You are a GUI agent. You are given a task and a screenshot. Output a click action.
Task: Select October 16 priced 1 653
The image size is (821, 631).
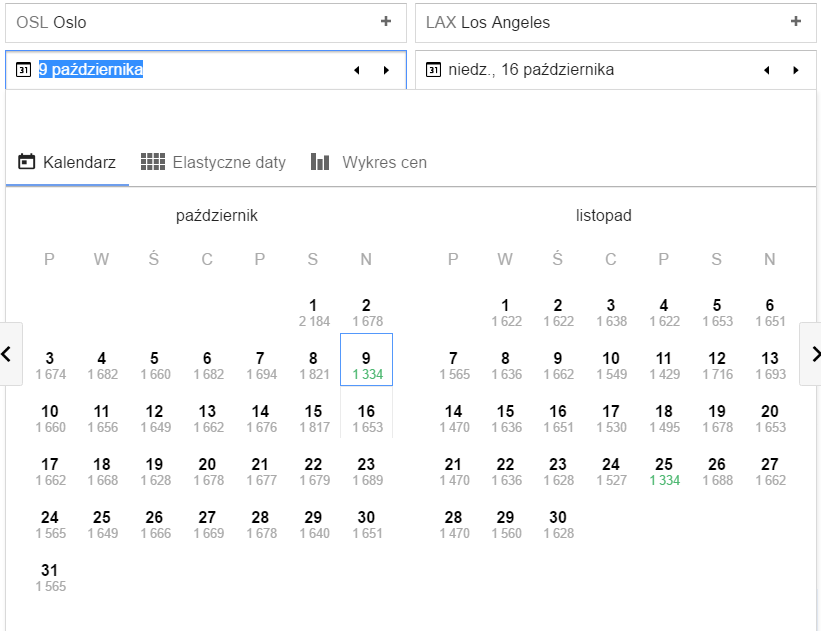[367, 418]
